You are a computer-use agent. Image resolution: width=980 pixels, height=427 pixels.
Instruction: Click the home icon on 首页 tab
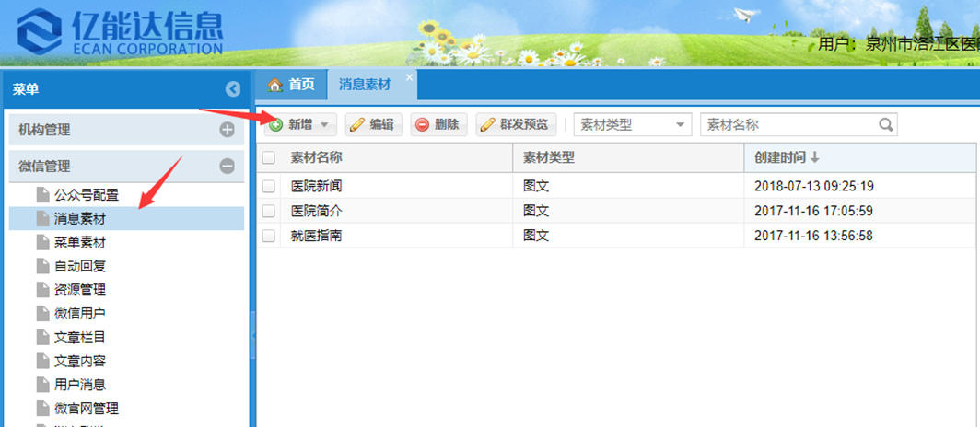point(274,85)
